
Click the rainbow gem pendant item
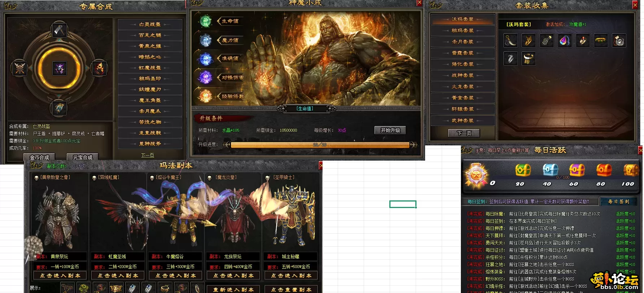[x=565, y=41]
